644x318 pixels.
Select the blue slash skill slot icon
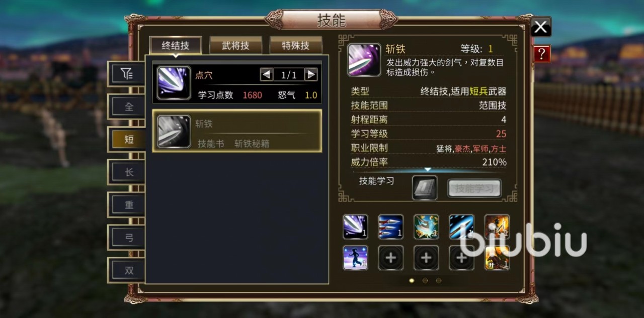click(x=461, y=227)
